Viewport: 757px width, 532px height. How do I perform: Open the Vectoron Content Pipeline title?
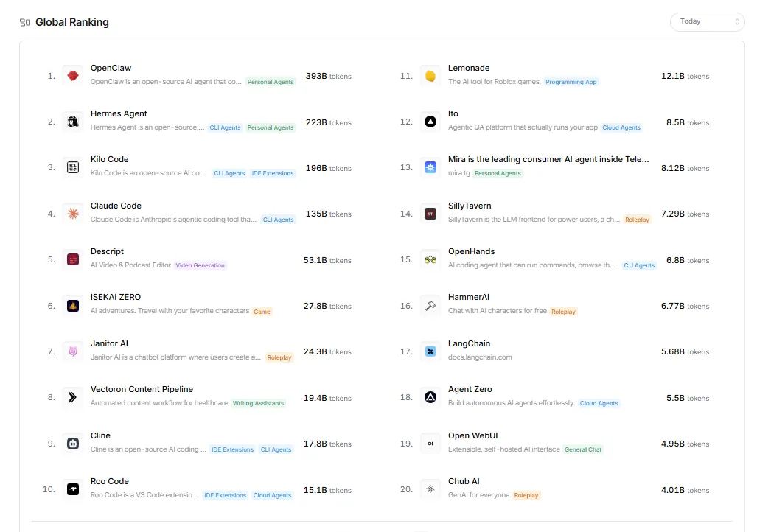pyautogui.click(x=142, y=389)
